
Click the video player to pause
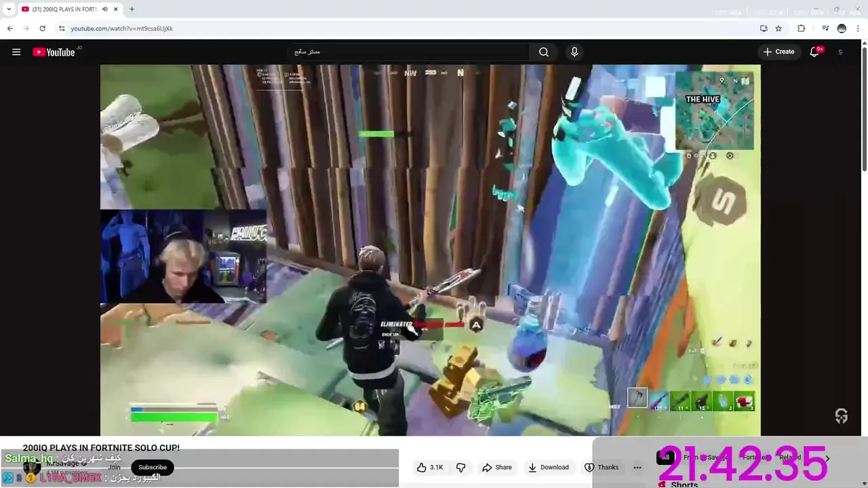(x=430, y=250)
